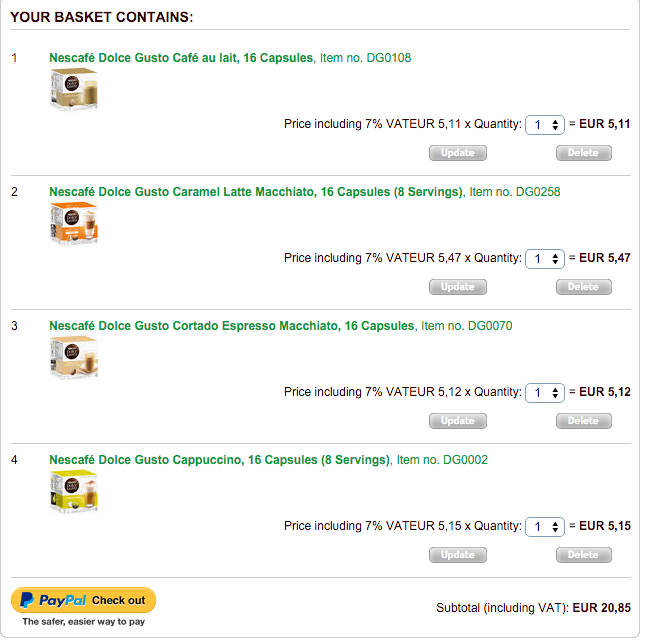Delete Cortado Espresso Macchiato from basket
Viewport: 650px width, 642px height.
click(x=583, y=421)
